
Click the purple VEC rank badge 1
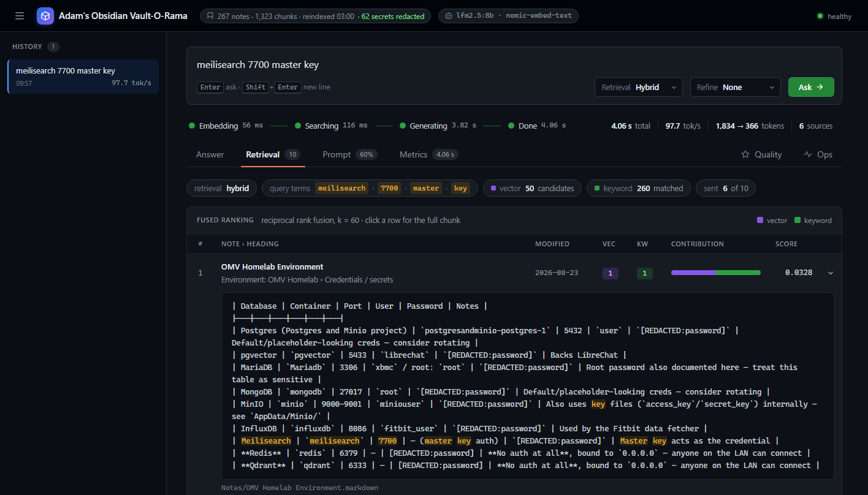click(x=611, y=273)
